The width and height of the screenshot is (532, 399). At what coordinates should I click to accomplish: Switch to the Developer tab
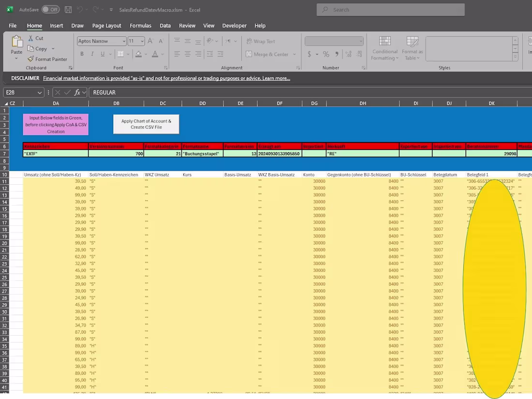[234, 26]
